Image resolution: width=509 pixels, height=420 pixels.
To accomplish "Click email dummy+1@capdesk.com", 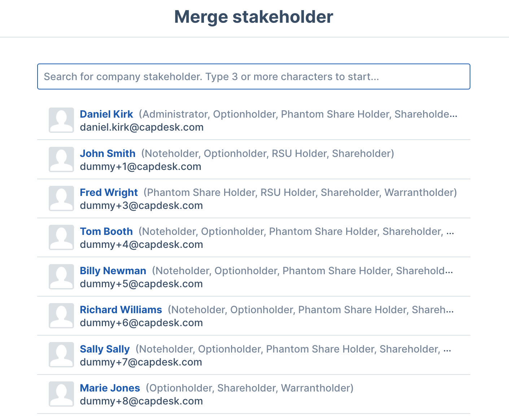I will [x=140, y=167].
